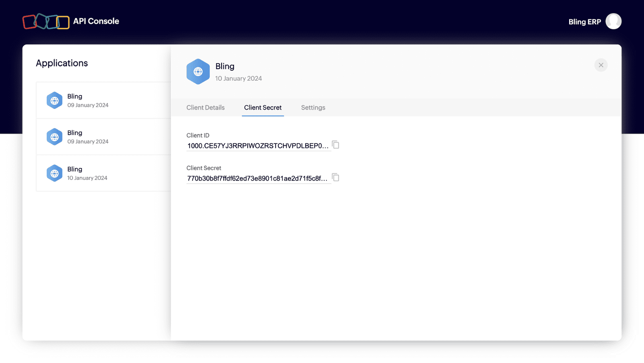Close the Bling application details panel
Image resolution: width=644 pixels, height=363 pixels.
(601, 65)
